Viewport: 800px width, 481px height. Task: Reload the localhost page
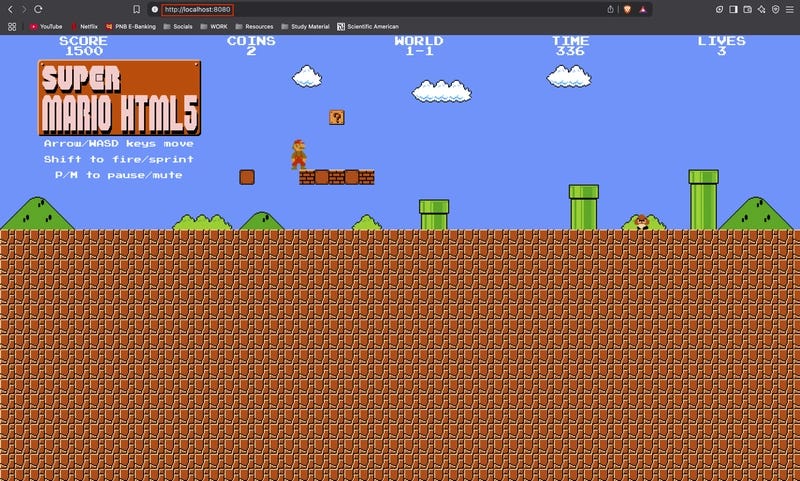click(38, 9)
